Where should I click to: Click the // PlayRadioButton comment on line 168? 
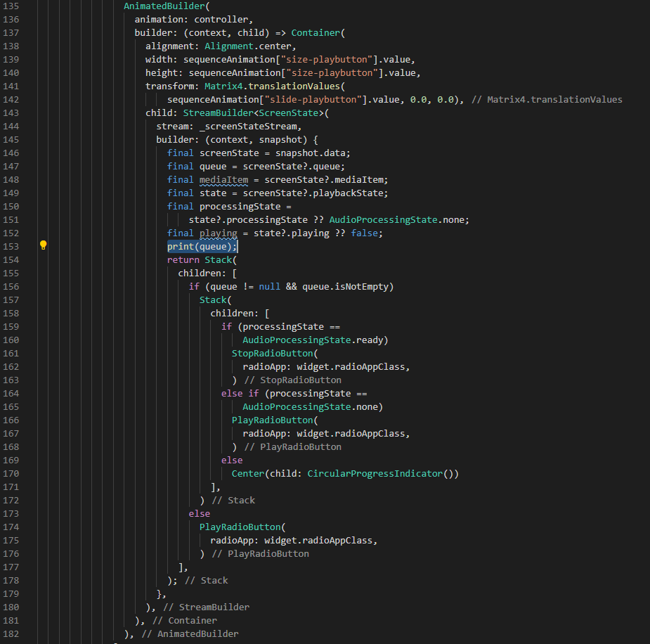(x=293, y=446)
